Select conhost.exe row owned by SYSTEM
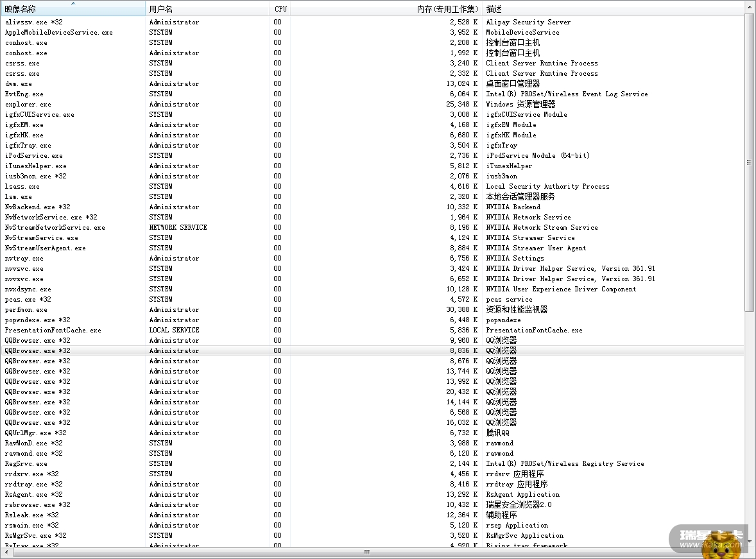 372,42
